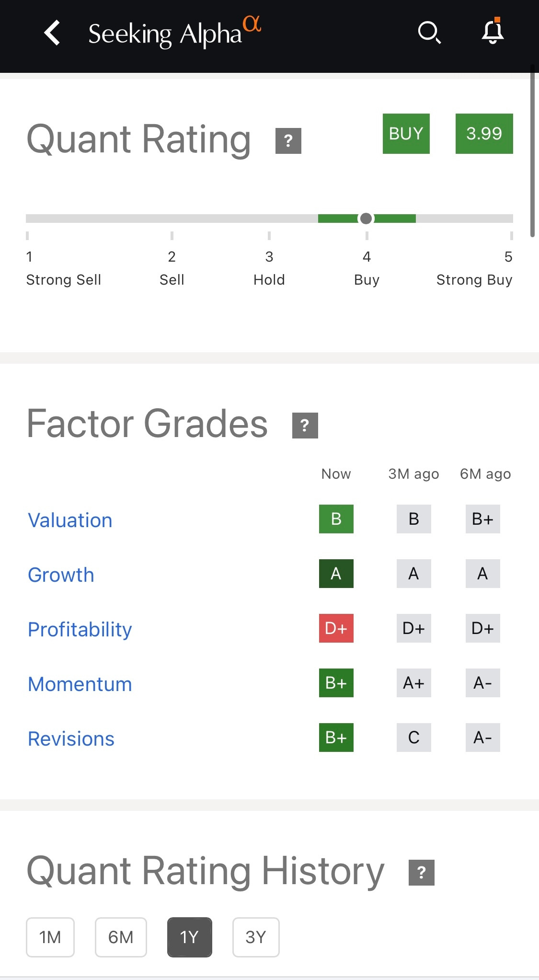The image size is (539, 980).
Task: Switch to the 6M history range
Action: click(x=121, y=937)
